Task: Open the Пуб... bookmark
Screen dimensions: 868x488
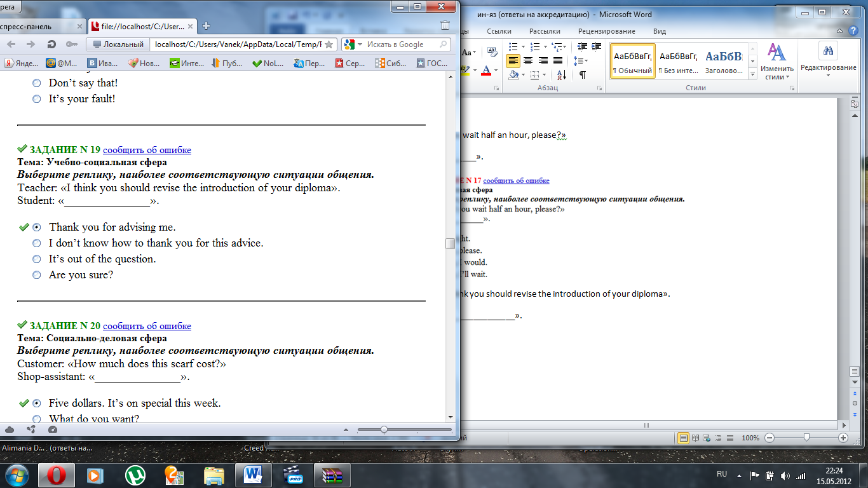Action: (227, 63)
